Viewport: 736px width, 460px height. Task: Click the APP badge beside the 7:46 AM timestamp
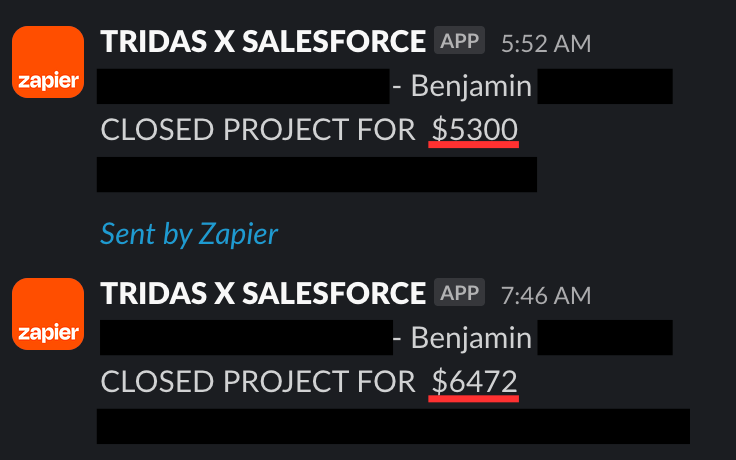point(459,292)
